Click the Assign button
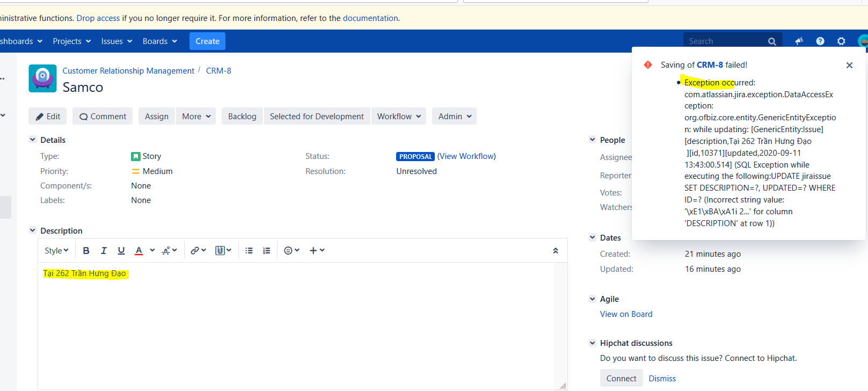The width and height of the screenshot is (868, 391). (x=157, y=117)
